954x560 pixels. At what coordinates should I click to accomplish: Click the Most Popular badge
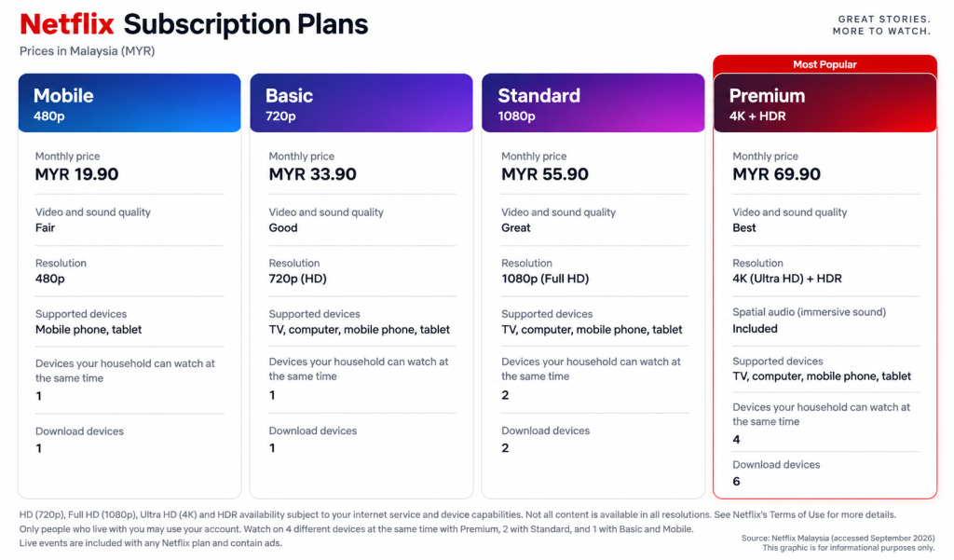[x=825, y=64]
